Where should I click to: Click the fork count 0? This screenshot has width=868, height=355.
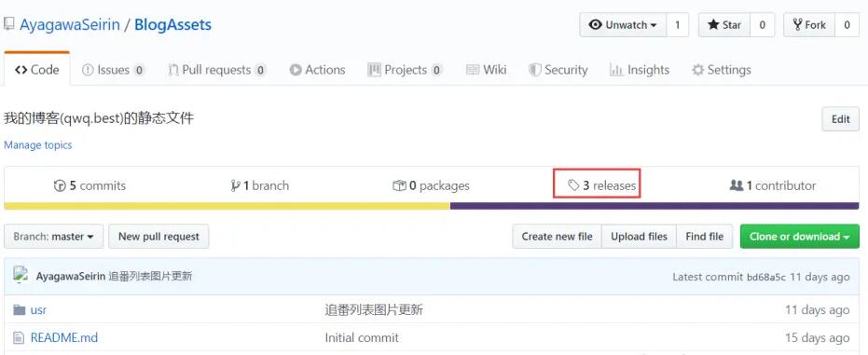(847, 25)
